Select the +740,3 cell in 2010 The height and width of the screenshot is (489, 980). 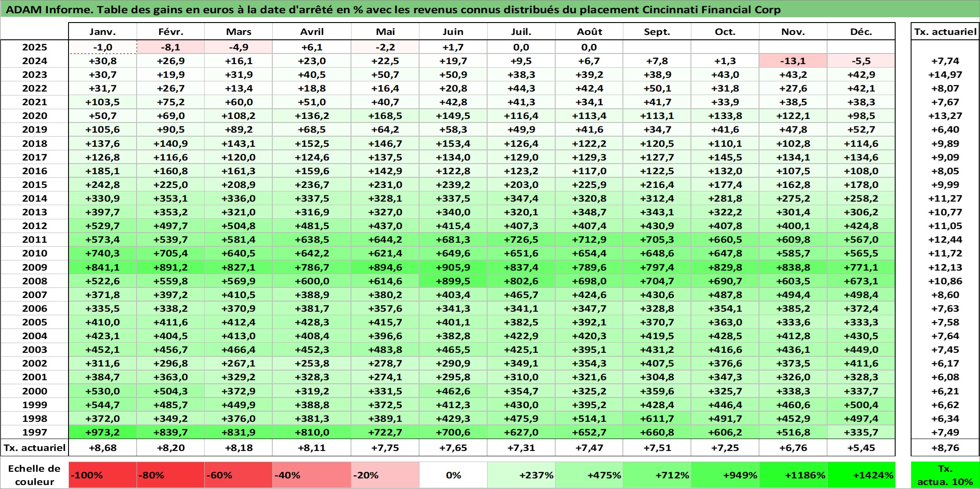pos(103,253)
